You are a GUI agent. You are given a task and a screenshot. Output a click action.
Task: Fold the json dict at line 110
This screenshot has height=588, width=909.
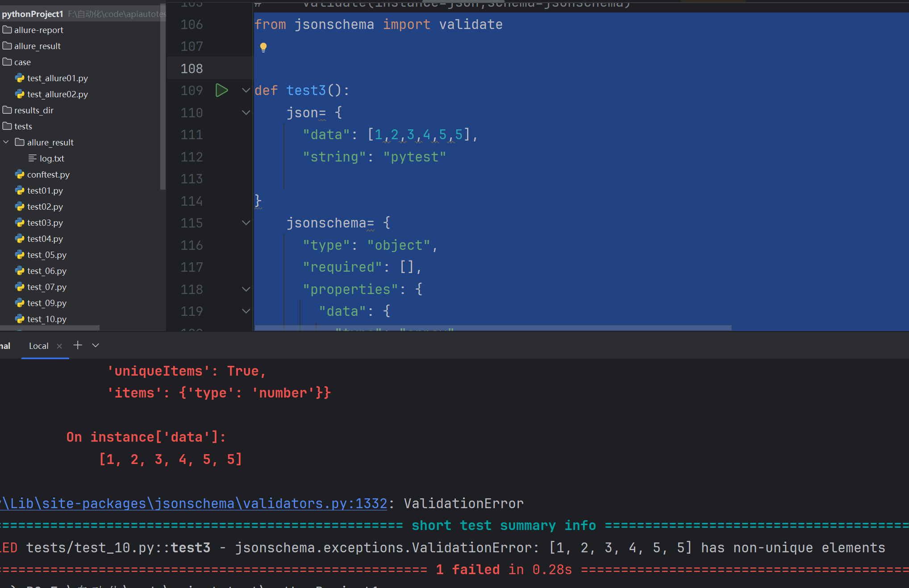pos(246,112)
